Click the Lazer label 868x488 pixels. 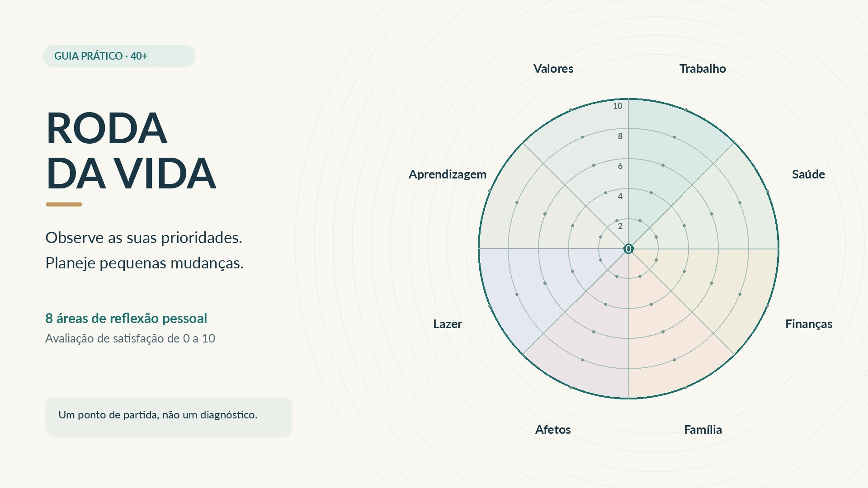tap(448, 324)
